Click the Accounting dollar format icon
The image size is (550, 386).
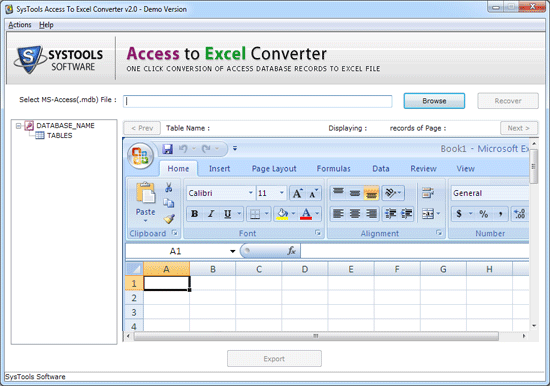point(459,214)
